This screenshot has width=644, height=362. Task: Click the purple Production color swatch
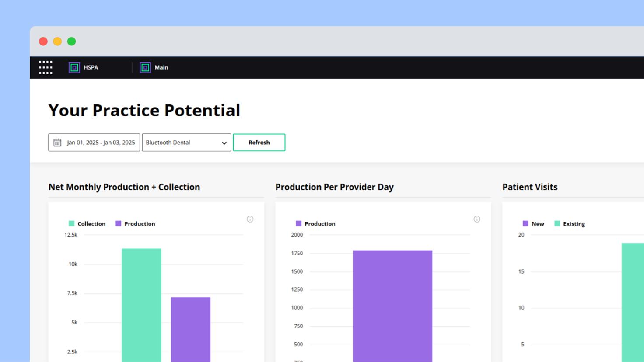tap(117, 223)
